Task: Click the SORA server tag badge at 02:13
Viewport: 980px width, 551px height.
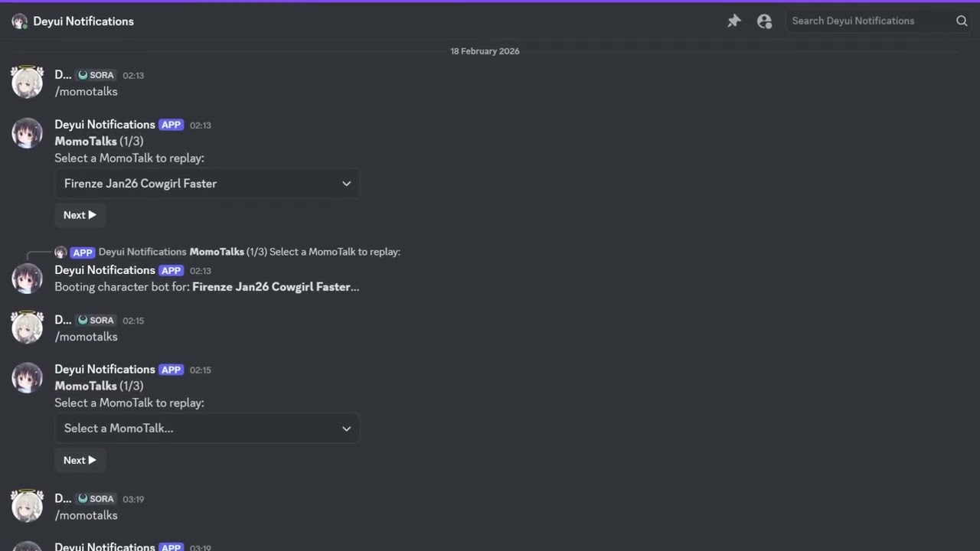Action: [96, 75]
